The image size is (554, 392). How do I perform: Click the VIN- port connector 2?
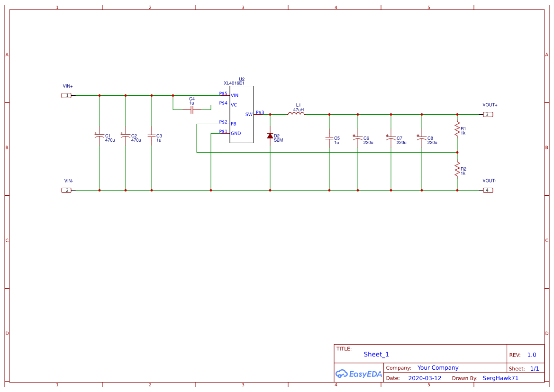[66, 190]
